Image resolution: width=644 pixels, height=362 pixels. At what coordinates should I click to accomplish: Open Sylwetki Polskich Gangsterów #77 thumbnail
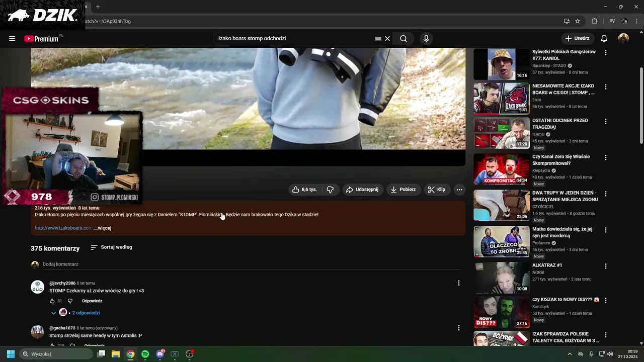[x=502, y=64]
